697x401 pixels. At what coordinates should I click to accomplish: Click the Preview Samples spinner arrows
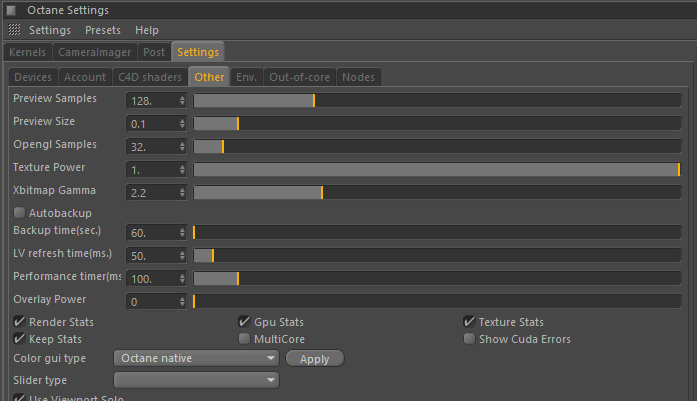(x=182, y=100)
